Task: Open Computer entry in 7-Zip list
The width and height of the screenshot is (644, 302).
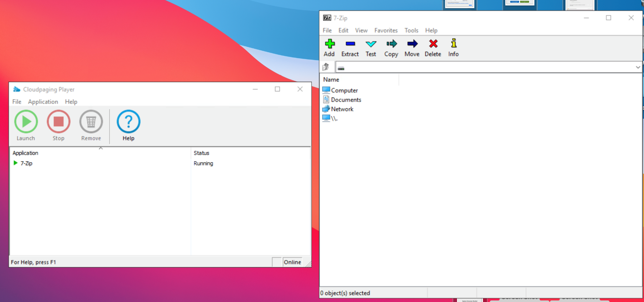Action: [340, 90]
